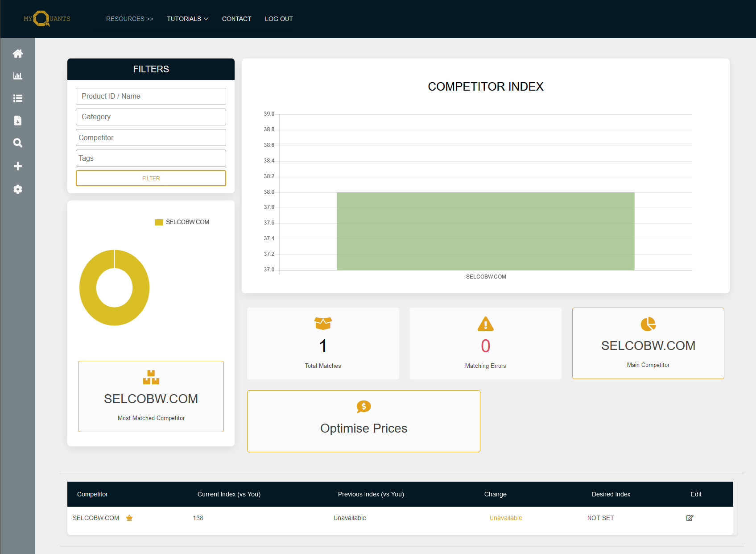
Task: Open the SELCOBW.COM Main Competitor card
Action: pyautogui.click(x=648, y=343)
